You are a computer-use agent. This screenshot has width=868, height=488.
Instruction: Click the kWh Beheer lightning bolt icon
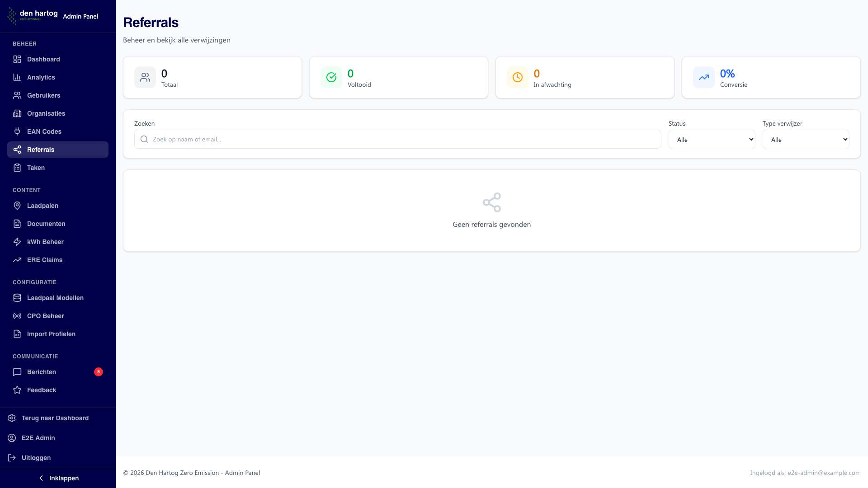[x=17, y=242]
